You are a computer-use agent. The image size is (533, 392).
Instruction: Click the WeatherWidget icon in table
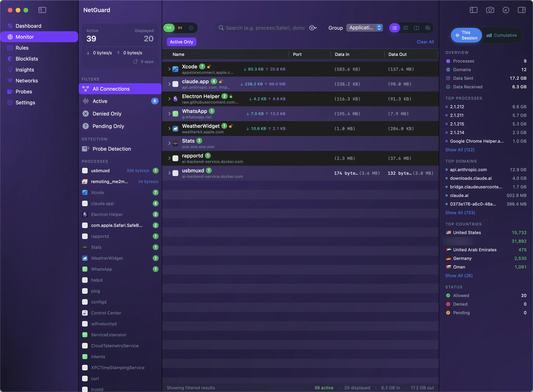click(175, 129)
